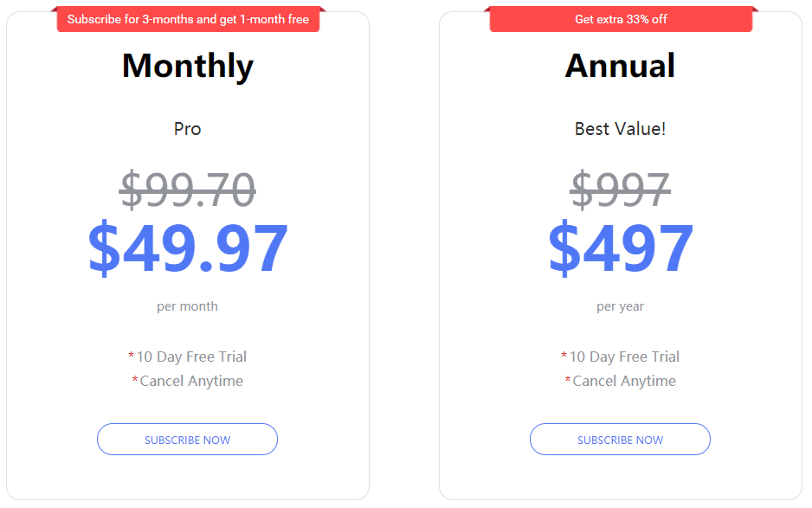Image resolution: width=812 pixels, height=508 pixels.
Task: Click red asterisk beside Annual Cancel Anytime
Action: pos(568,379)
